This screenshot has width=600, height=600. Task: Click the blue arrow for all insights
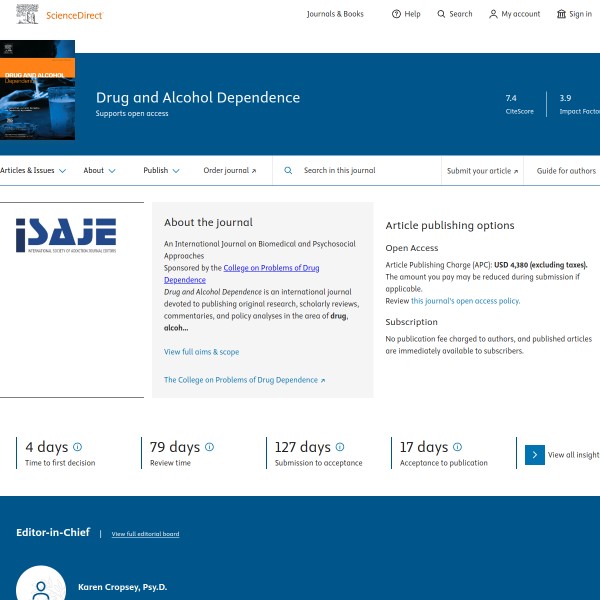click(535, 455)
